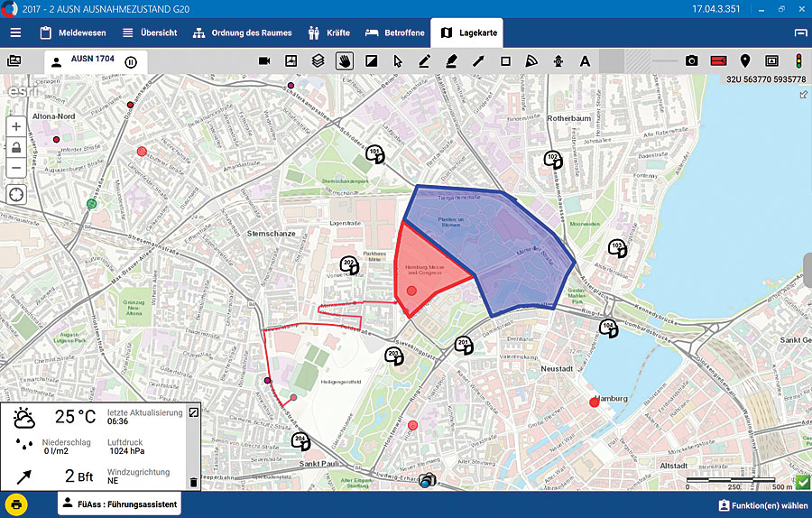The image size is (812, 518).
Task: Click the red dot inside Messe polygon
Action: pos(411,291)
